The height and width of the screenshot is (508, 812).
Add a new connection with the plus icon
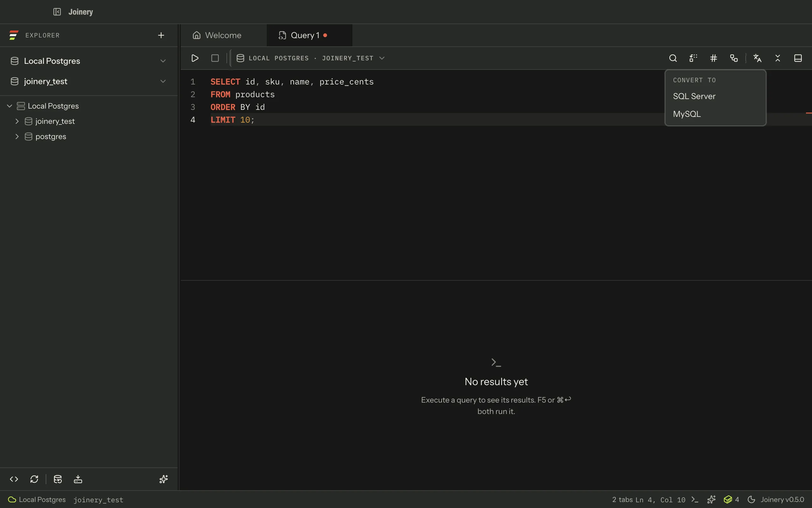pyautogui.click(x=161, y=35)
